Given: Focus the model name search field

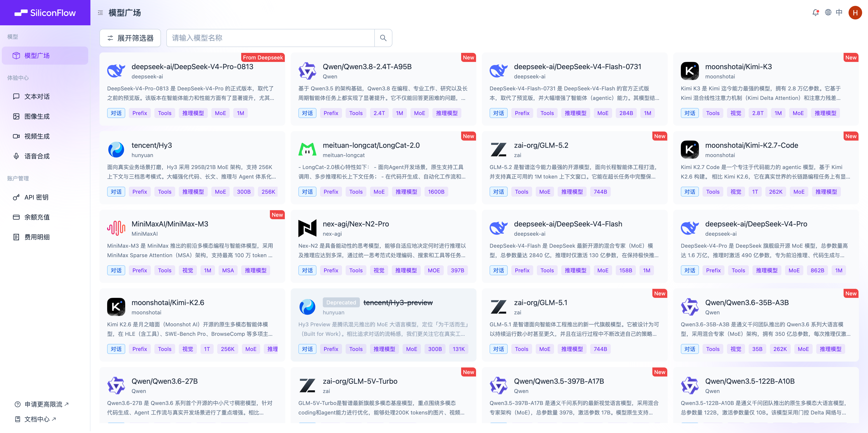Looking at the screenshot, I should pos(271,38).
